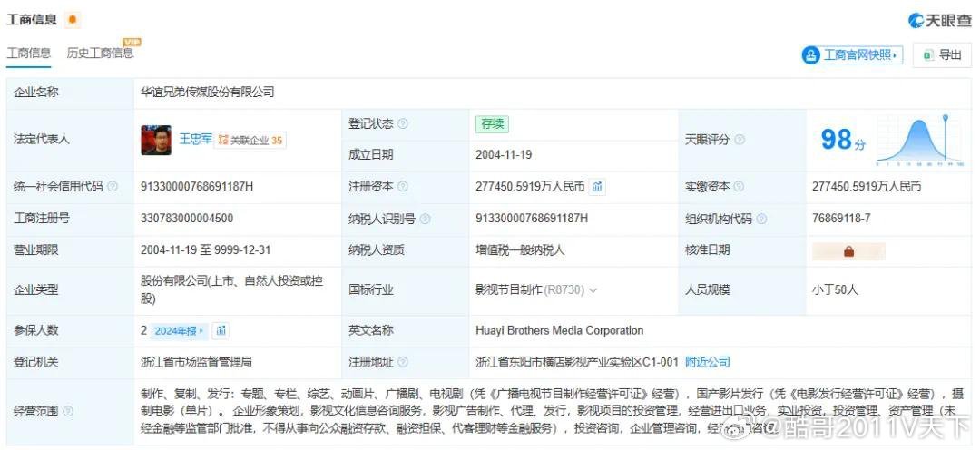The image size is (980, 450).
Task: Open the 工商信息 tab
Action: tap(29, 54)
